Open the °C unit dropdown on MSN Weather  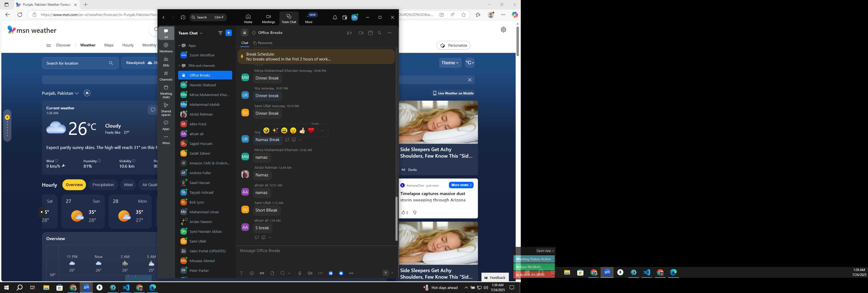[469, 63]
